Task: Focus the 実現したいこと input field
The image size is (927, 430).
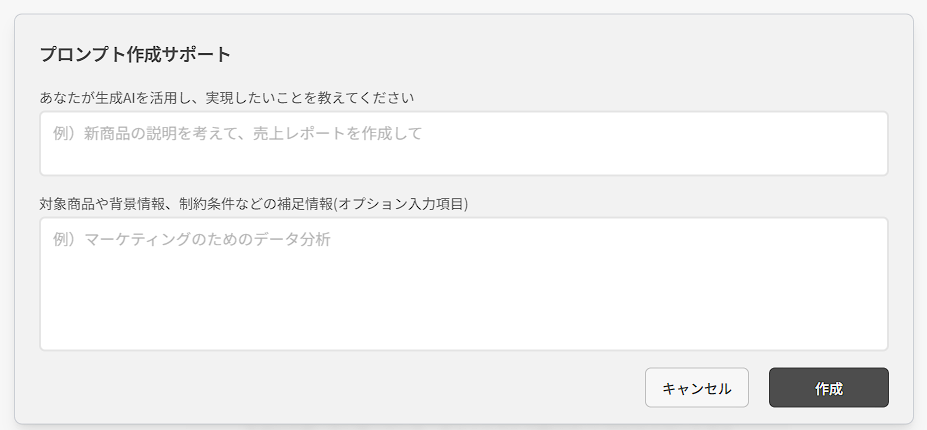Action: [464, 144]
